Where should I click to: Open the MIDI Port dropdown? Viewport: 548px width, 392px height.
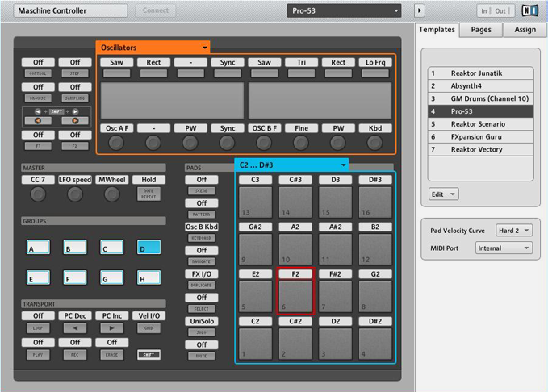pos(503,248)
